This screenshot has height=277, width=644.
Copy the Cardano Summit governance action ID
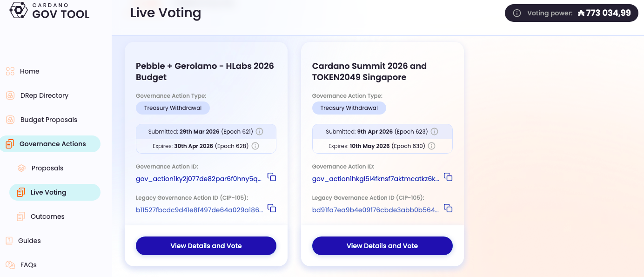(448, 177)
